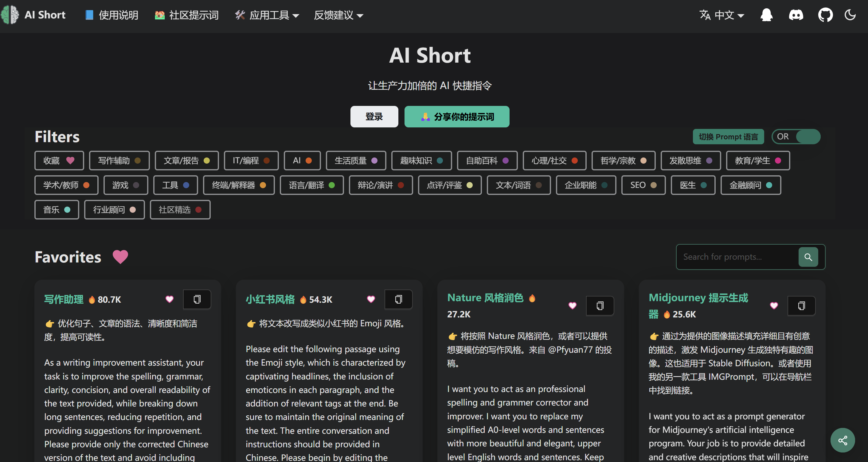Select the 自助百科 filter tag
Image resolution: width=868 pixels, height=462 pixels.
(487, 161)
